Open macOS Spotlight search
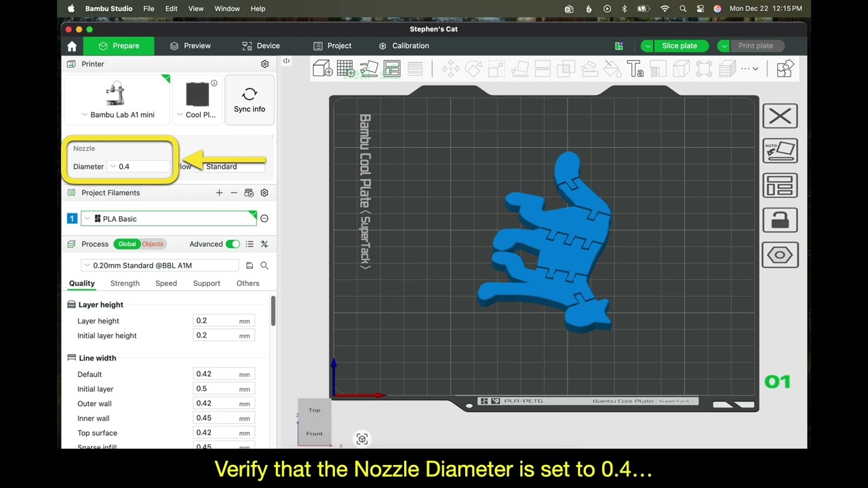 [x=683, y=9]
